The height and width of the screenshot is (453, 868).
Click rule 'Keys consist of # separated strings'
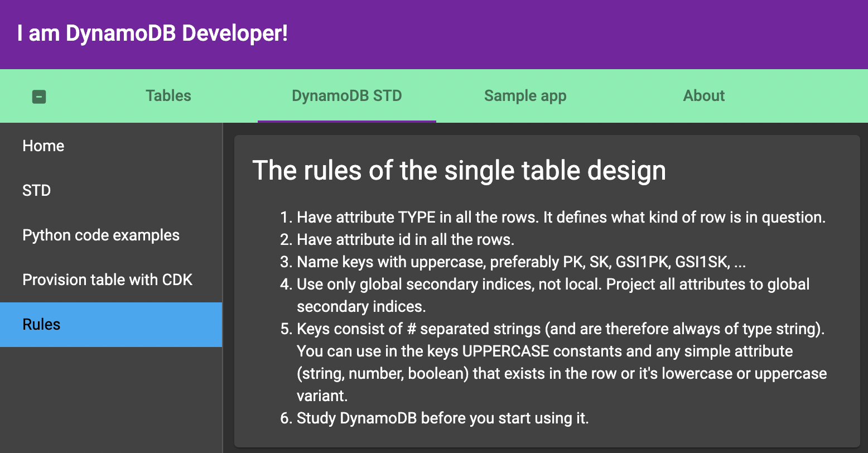(x=562, y=363)
